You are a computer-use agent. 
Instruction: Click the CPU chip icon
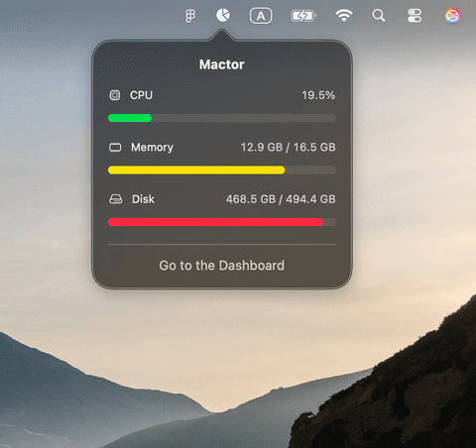[115, 95]
